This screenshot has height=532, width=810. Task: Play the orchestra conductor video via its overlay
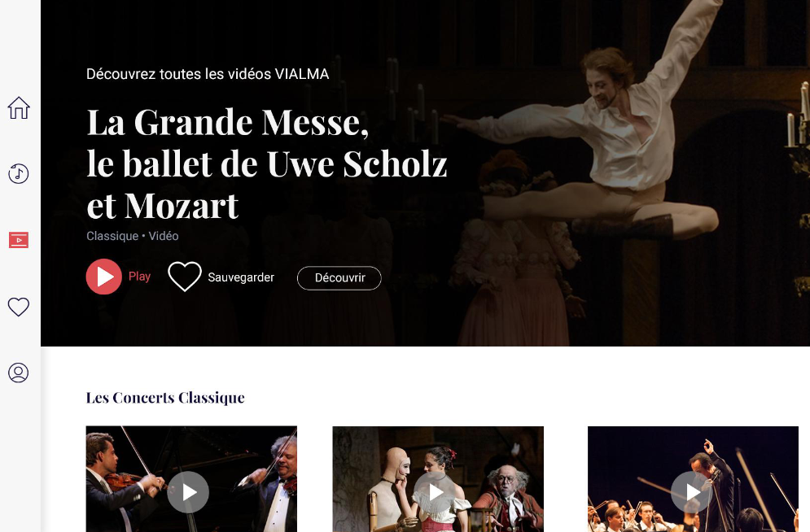692,492
